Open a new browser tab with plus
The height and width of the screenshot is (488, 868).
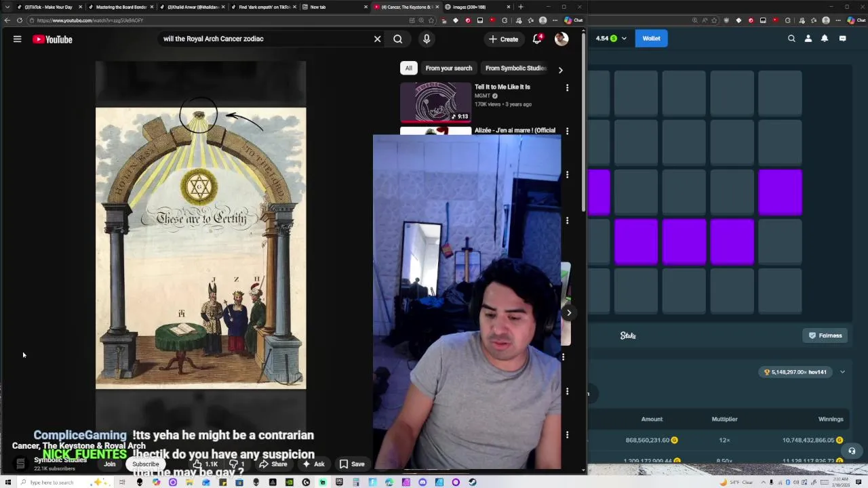(521, 7)
